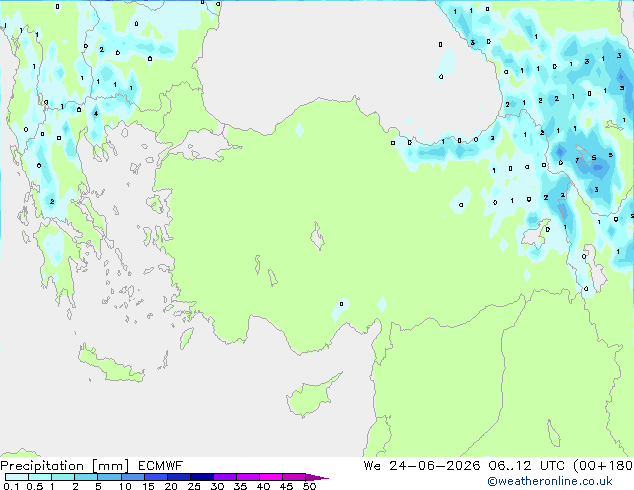Click the 45–50 mm legend color swatch
Image resolution: width=634 pixels, height=490 pixels.
294,477
